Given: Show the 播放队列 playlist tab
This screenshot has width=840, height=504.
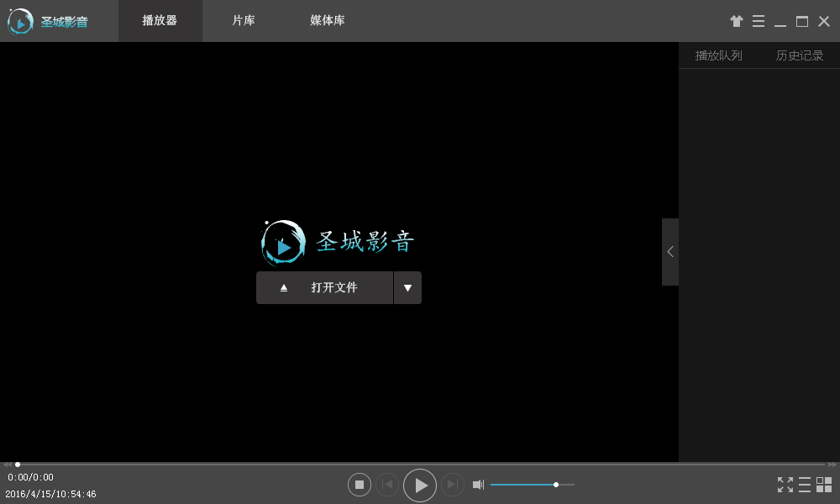Looking at the screenshot, I should pyautogui.click(x=718, y=55).
